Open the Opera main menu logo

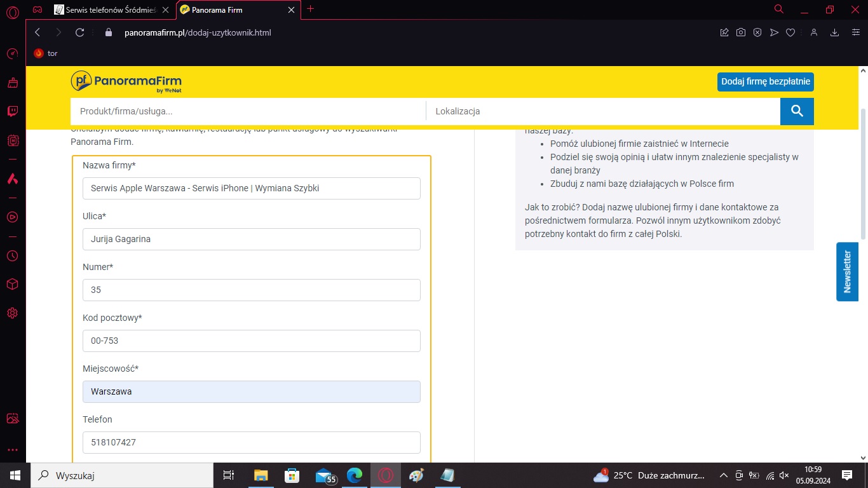[12, 11]
